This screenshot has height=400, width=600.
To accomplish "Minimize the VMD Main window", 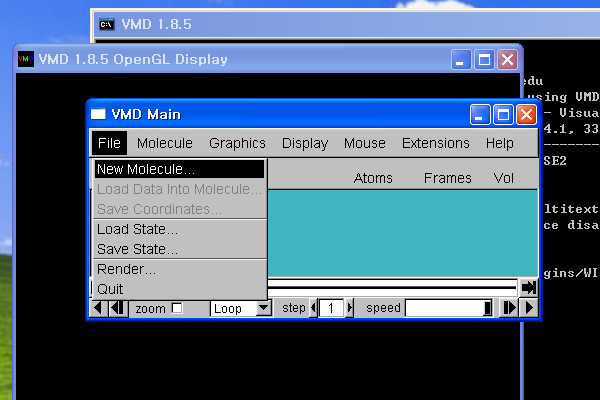I will point(480,114).
